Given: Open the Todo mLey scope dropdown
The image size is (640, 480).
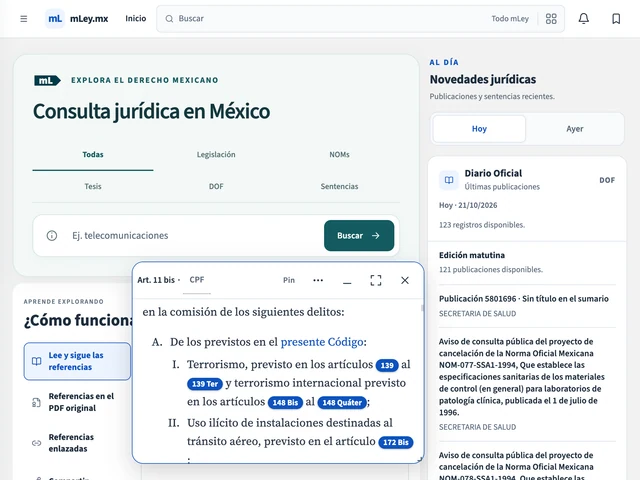Looking at the screenshot, I should 510,19.
